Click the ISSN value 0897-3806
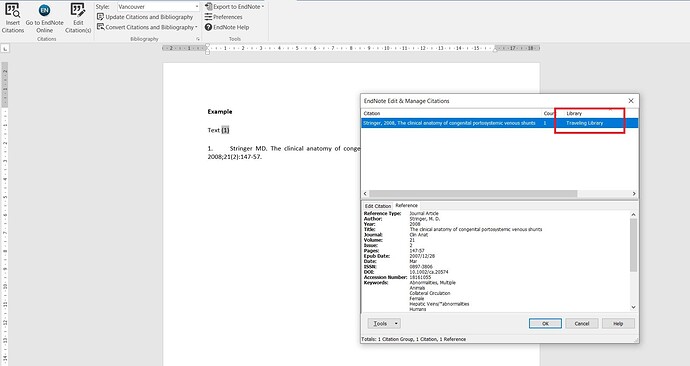Image resolution: width=690 pixels, height=366 pixels. [x=421, y=267]
